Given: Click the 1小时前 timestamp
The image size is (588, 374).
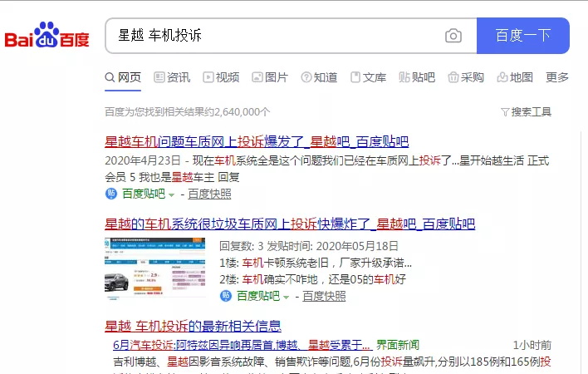Looking at the screenshot, I should pos(532,346).
